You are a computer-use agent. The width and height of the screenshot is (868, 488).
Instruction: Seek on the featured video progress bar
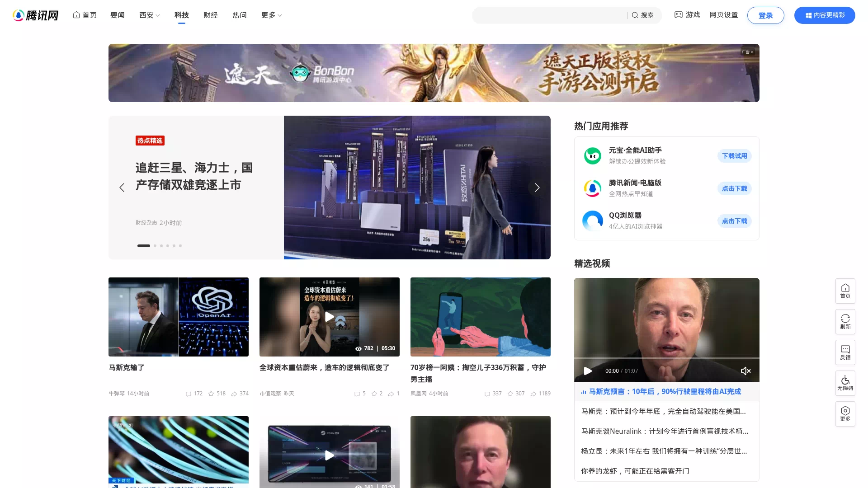coord(667,358)
